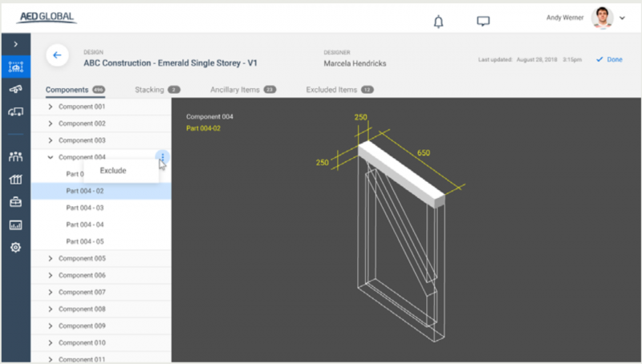Open the settings gear in sidebar
642x364 pixels.
pyautogui.click(x=15, y=248)
